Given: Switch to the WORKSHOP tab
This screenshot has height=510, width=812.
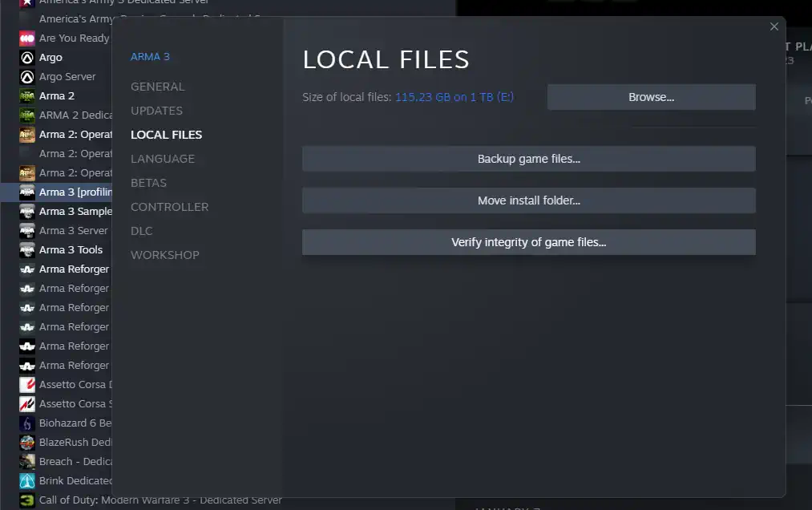Looking at the screenshot, I should pos(164,255).
